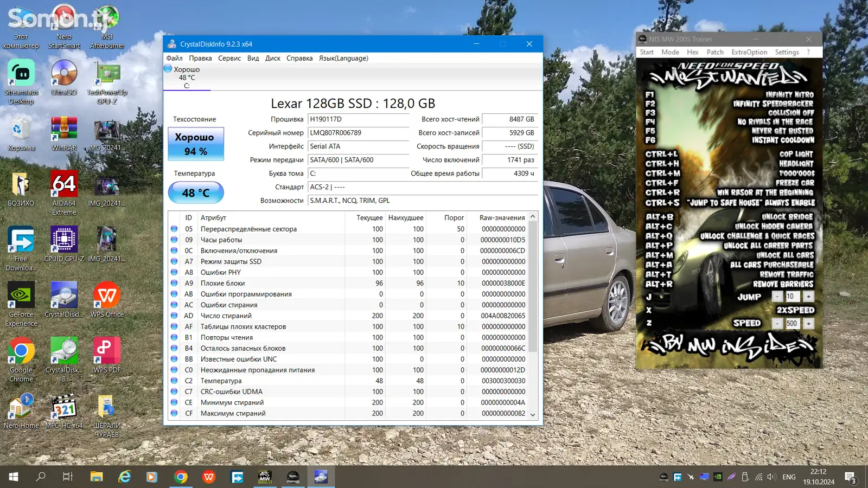Click the SPEED value field showing 500
This screenshot has width=868, height=488.
793,323
